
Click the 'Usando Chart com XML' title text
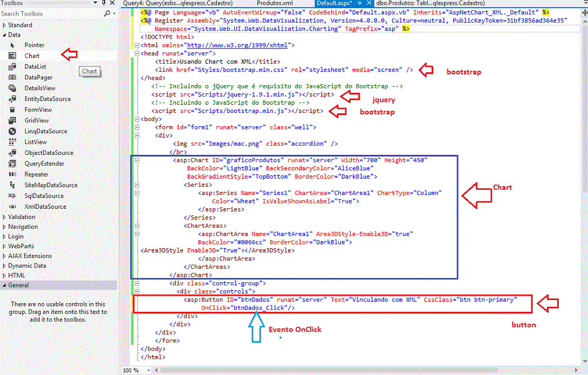click(x=216, y=62)
